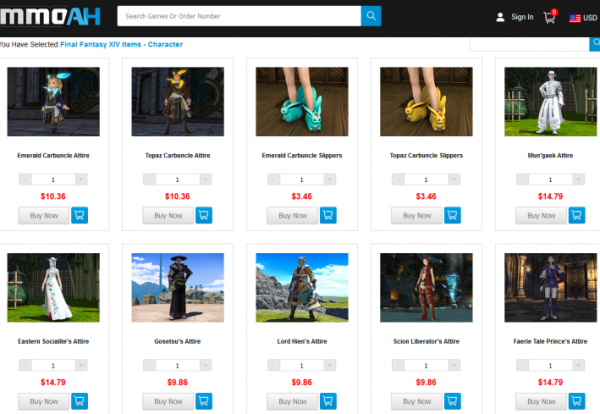Open Emerald Carbuncle Attire product image
This screenshot has height=414, width=600.
tap(53, 101)
